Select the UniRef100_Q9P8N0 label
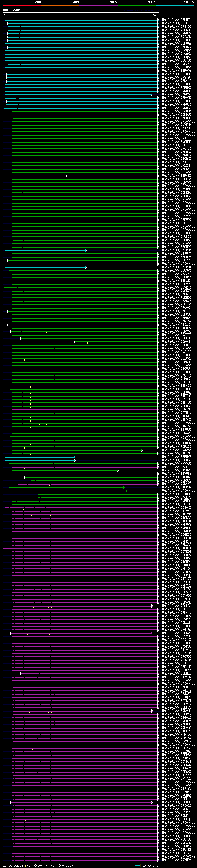 [x=176, y=843]
